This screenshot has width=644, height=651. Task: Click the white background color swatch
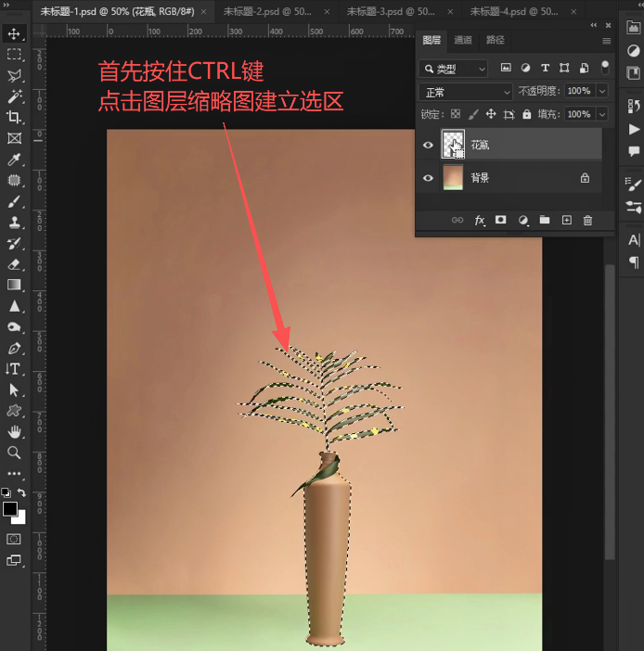[x=20, y=519]
